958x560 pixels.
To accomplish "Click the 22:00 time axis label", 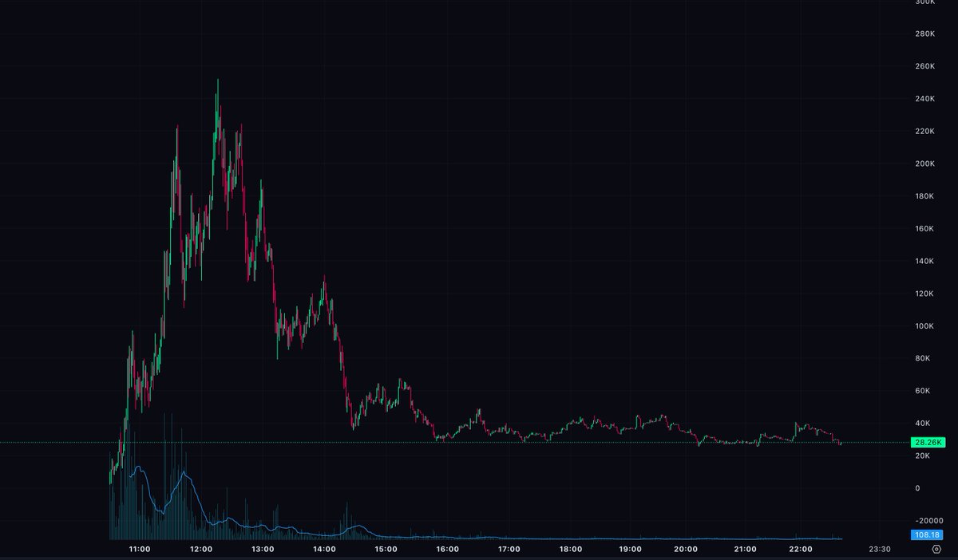I will point(801,550).
